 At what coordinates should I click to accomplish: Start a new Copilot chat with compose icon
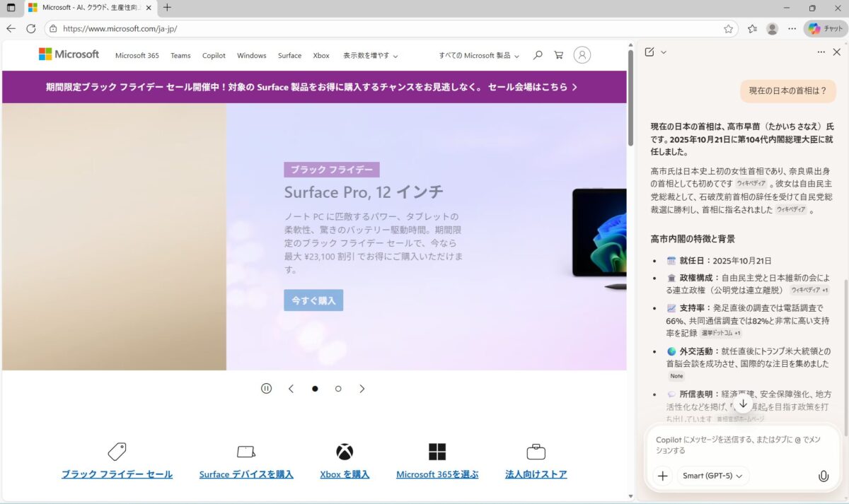click(649, 52)
